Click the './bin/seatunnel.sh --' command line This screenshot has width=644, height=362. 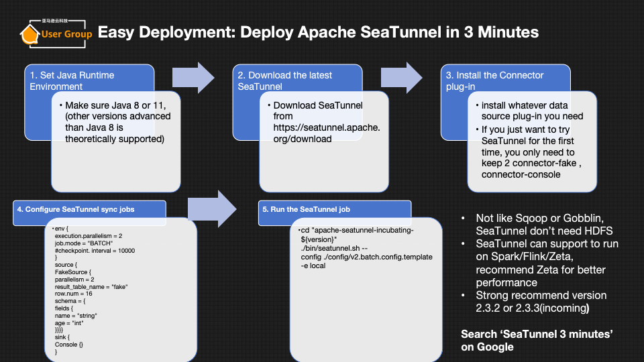click(x=334, y=248)
